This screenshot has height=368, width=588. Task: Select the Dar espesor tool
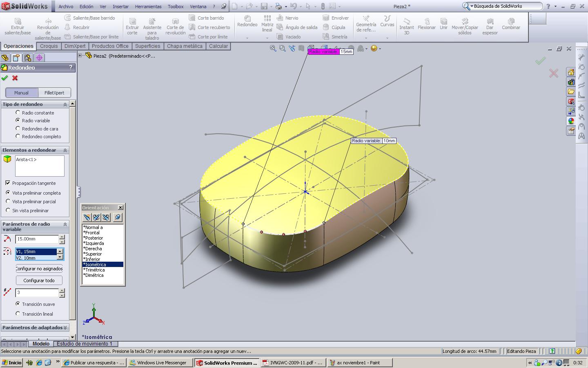(x=490, y=26)
